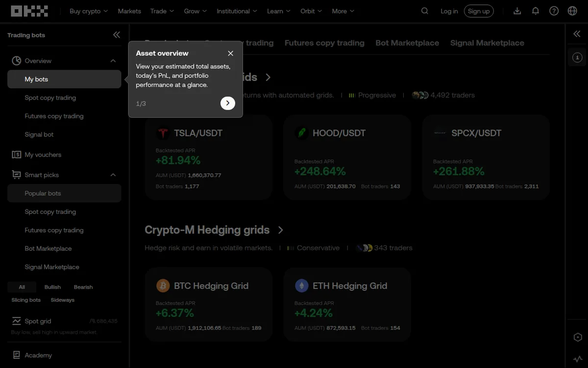Click the My vouchers icon
This screenshot has width=588, height=368.
[x=17, y=155]
